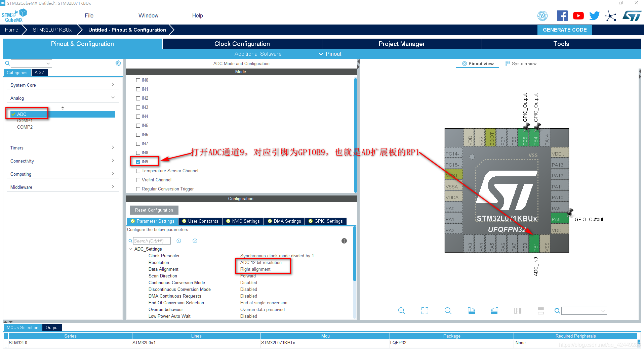Open Additional Software link
The width and height of the screenshot is (644, 351).
coord(258,54)
